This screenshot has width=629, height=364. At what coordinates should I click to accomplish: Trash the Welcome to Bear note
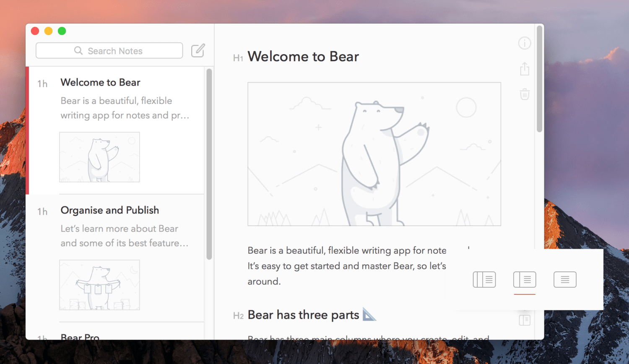pos(524,94)
